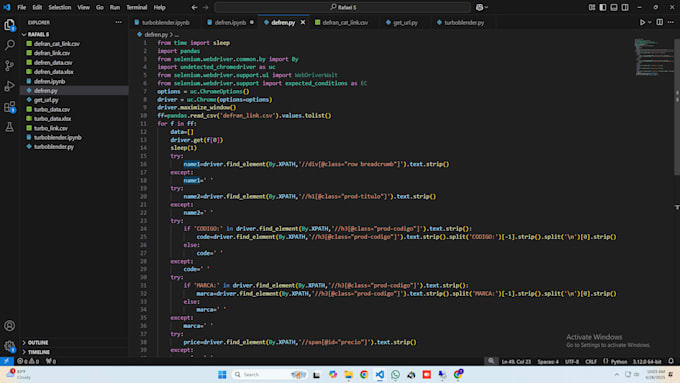
Task: Open the Source Control view
Action: (x=10, y=65)
